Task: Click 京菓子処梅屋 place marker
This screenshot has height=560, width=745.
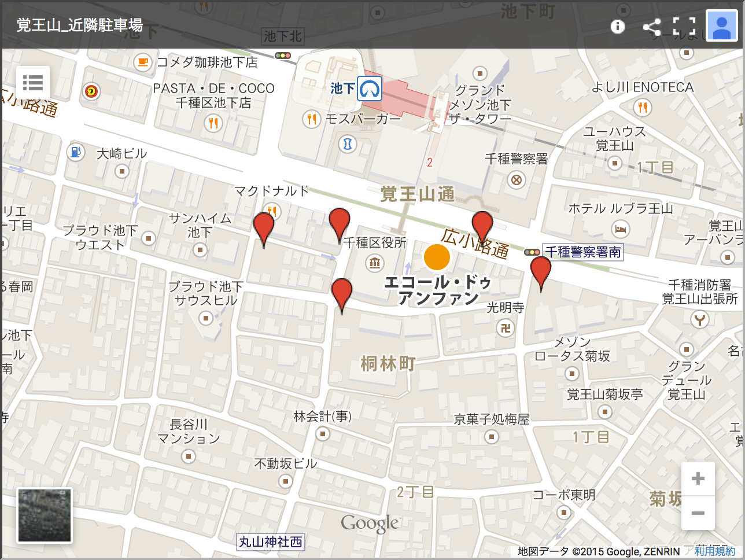Action: tap(492, 436)
